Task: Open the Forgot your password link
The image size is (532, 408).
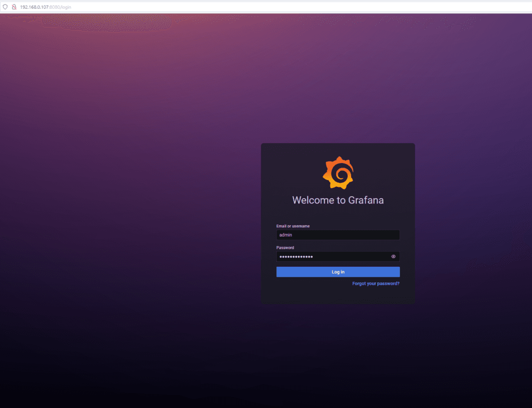Action: [x=376, y=283]
